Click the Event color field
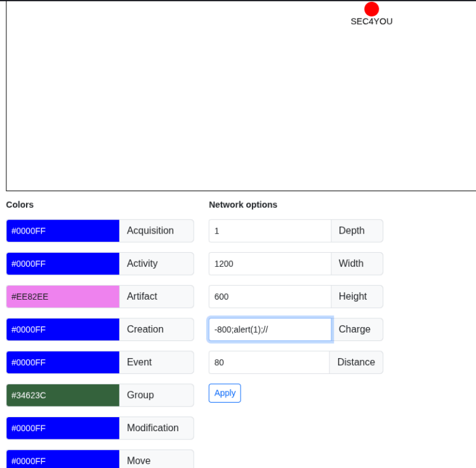This screenshot has width=476, height=468. [x=63, y=363]
